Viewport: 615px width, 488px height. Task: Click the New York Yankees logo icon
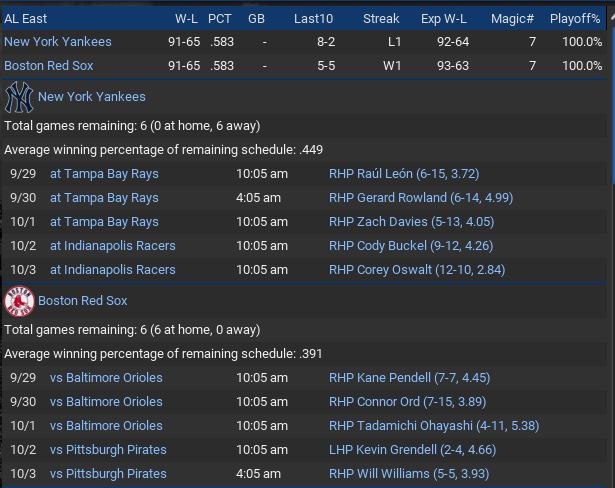coord(18,97)
